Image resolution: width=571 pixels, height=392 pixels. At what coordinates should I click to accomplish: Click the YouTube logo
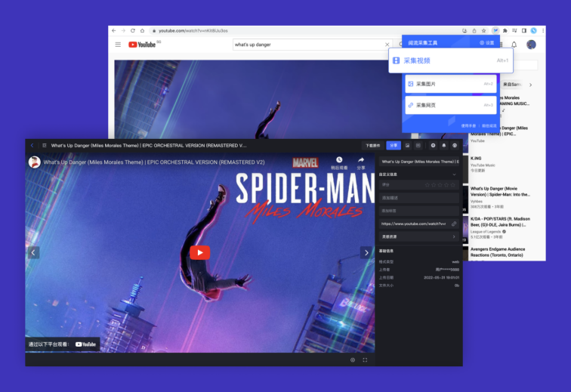point(143,45)
